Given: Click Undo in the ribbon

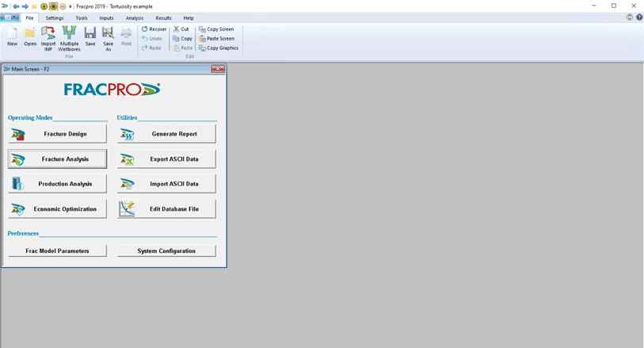Looking at the screenshot, I should pos(151,39).
